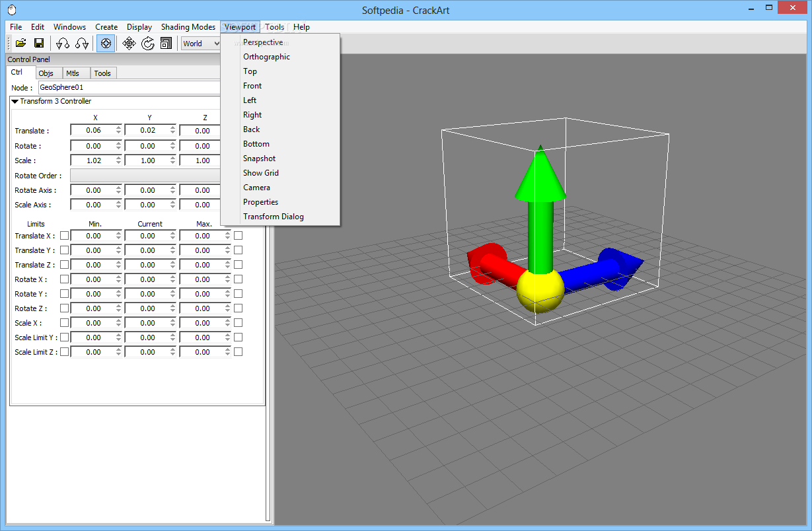Screen dimensions: 812x531
Task: Enable the Translate X minimum limit checkbox
Action: pyautogui.click(x=65, y=236)
